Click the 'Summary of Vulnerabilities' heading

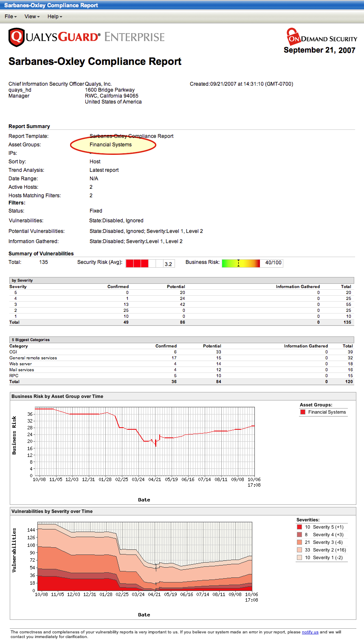(41, 254)
